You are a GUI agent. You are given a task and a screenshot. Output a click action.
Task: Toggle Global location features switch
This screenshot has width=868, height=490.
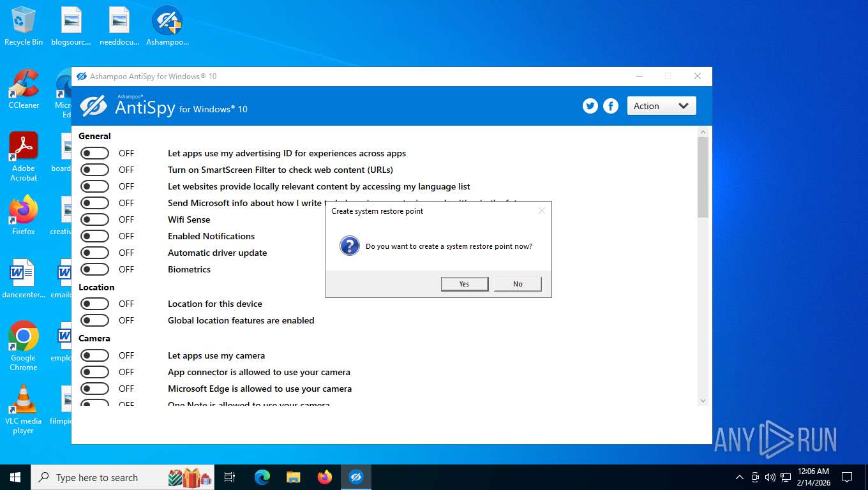tap(94, 320)
